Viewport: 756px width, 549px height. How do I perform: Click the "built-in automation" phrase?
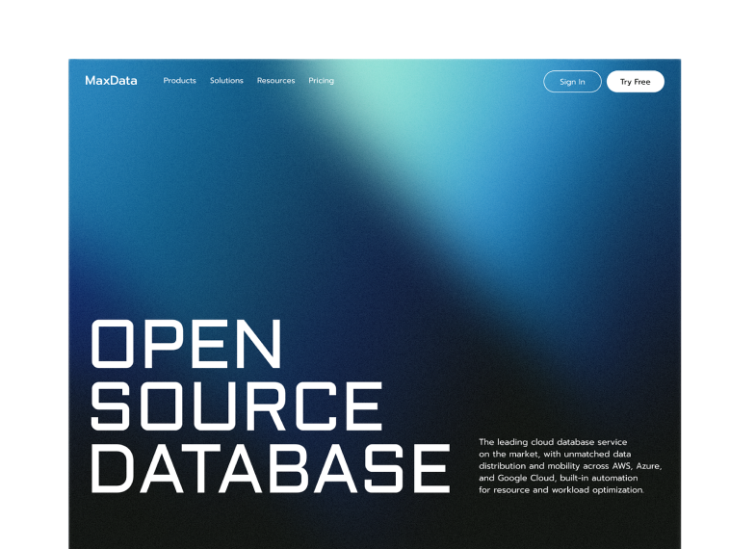click(x=598, y=478)
